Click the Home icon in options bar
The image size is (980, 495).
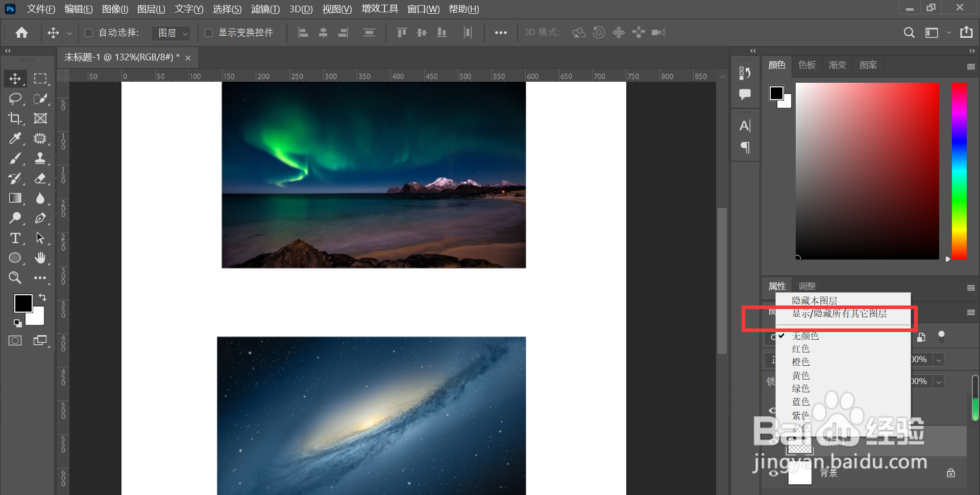coord(21,33)
